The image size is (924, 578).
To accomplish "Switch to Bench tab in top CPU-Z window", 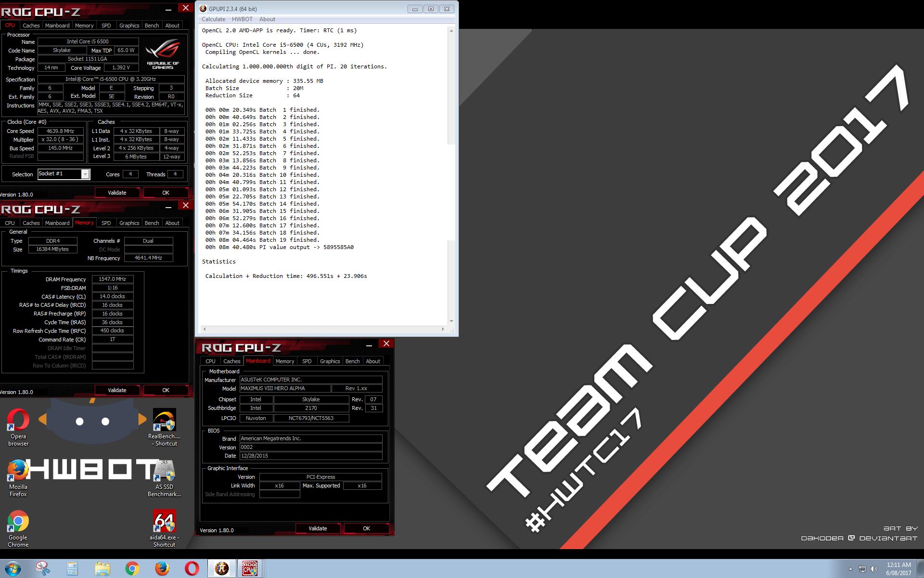I will [x=152, y=26].
